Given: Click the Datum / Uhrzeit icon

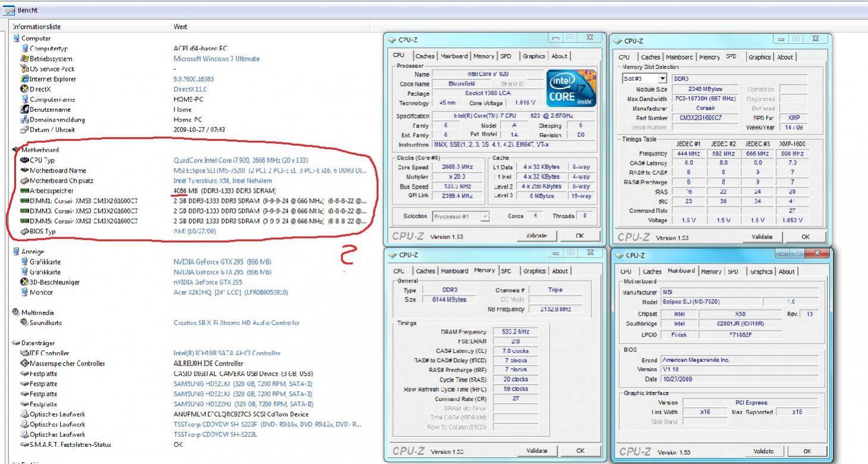Looking at the screenshot, I should 25,129.
